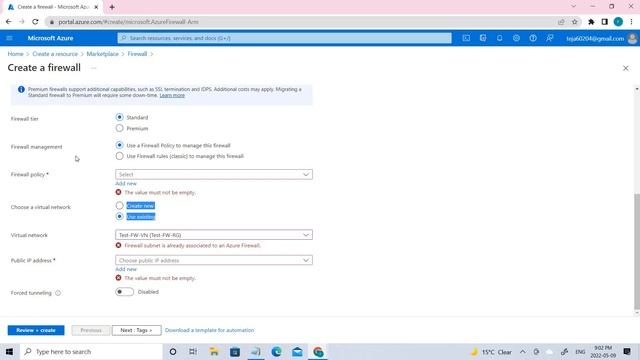Expand the Firewall policy dropdown
The width and height of the screenshot is (640, 360).
[x=214, y=174]
